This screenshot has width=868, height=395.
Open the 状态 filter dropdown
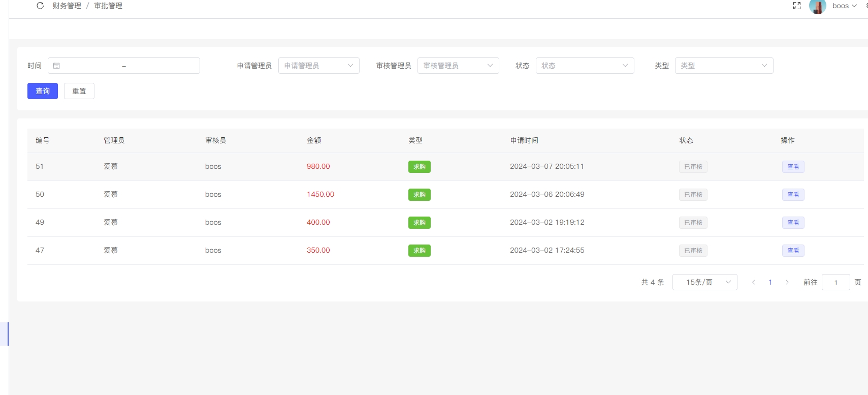click(585, 66)
